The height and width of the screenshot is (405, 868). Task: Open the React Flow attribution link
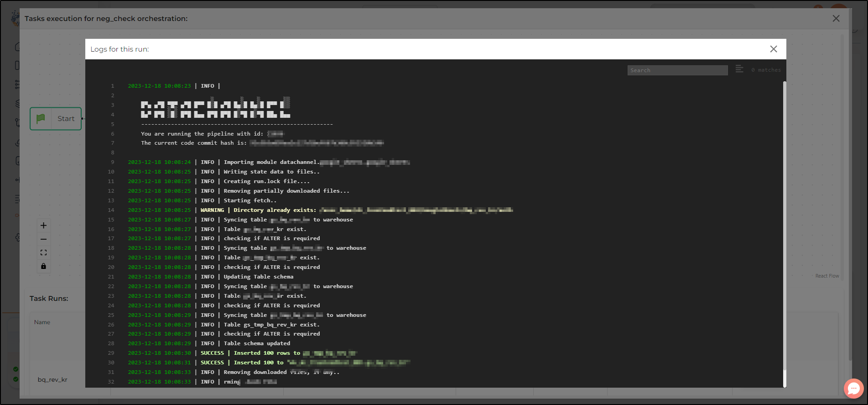click(827, 276)
